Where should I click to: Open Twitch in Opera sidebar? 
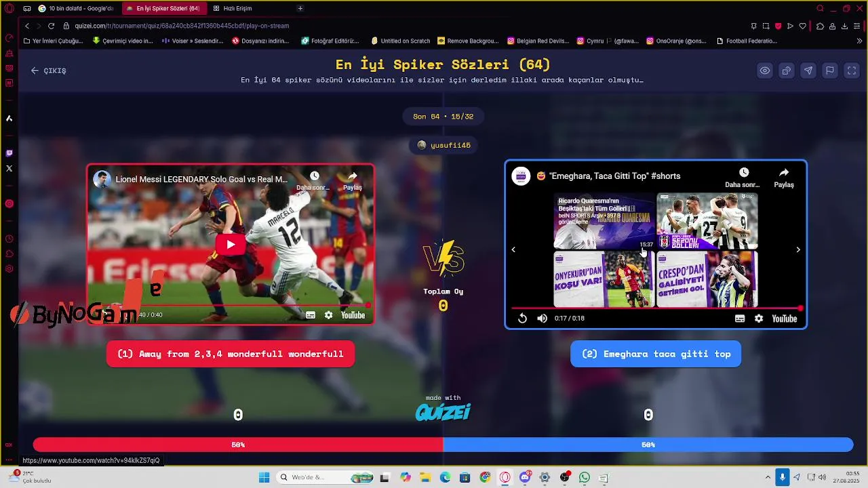[x=9, y=154]
